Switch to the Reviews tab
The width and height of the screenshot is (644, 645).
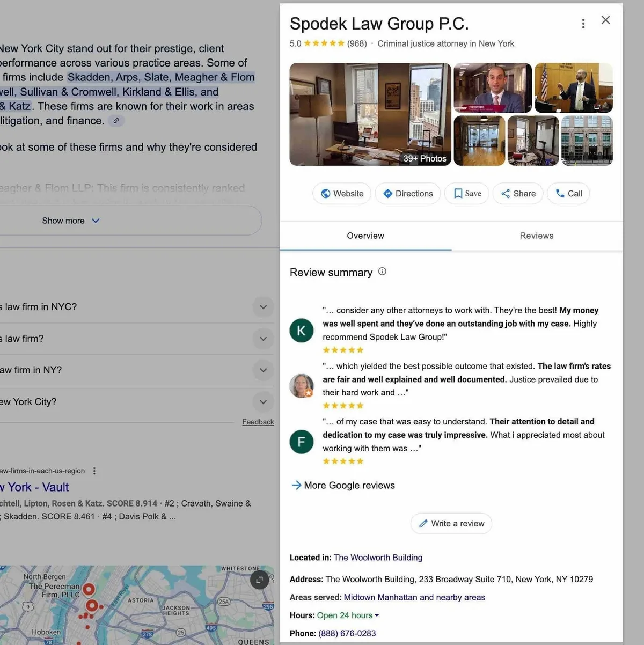(x=537, y=236)
